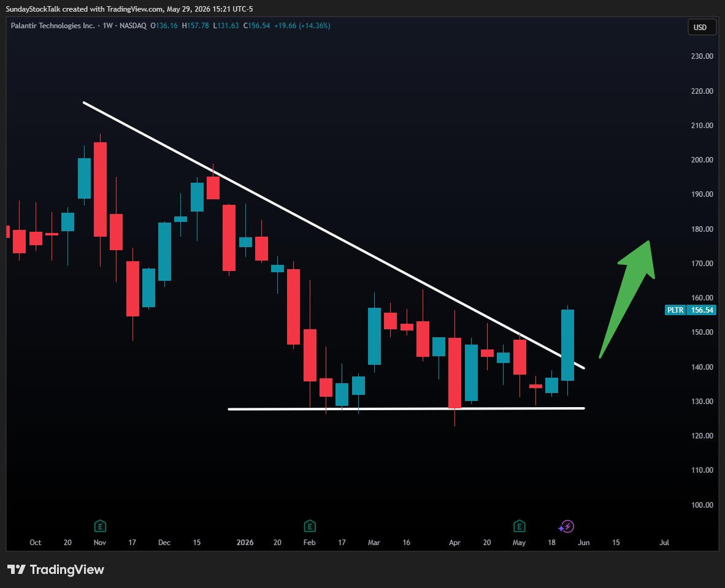Click the Dec label on time axis
Viewport: 725px width, 588px height.
(164, 542)
